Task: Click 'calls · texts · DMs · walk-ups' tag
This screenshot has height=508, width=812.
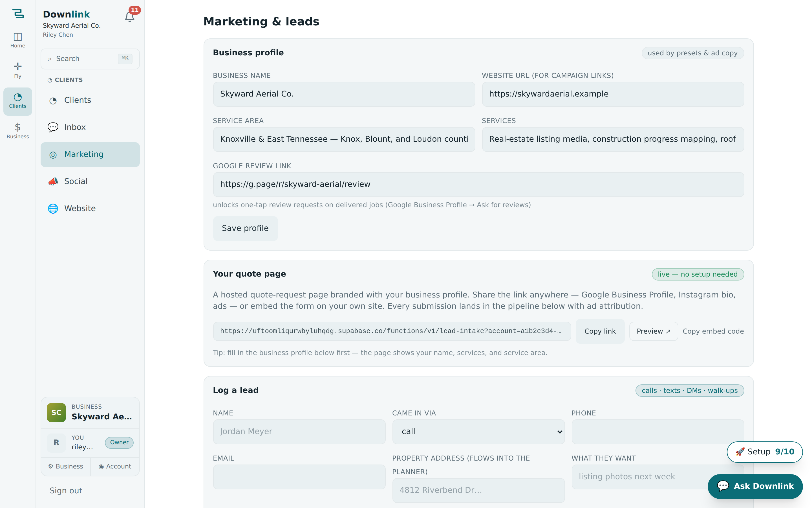Action: [x=690, y=391]
